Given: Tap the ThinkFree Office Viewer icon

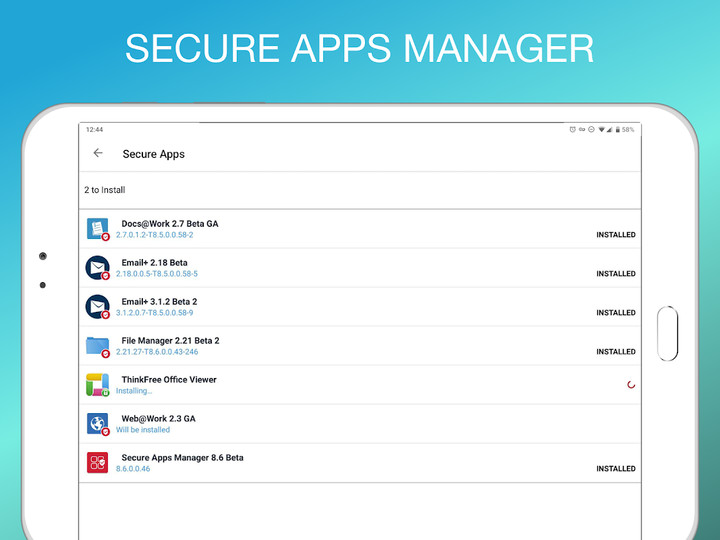Looking at the screenshot, I should [97, 385].
